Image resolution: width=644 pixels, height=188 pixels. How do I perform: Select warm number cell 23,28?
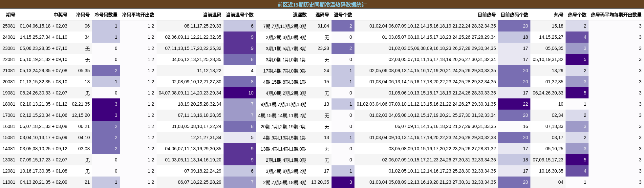323,48
